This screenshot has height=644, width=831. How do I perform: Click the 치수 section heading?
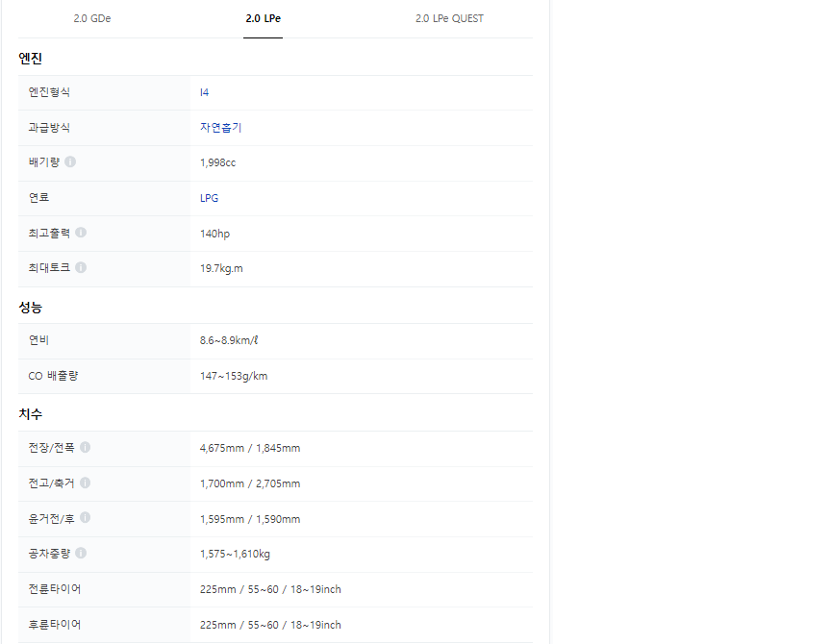(30, 414)
